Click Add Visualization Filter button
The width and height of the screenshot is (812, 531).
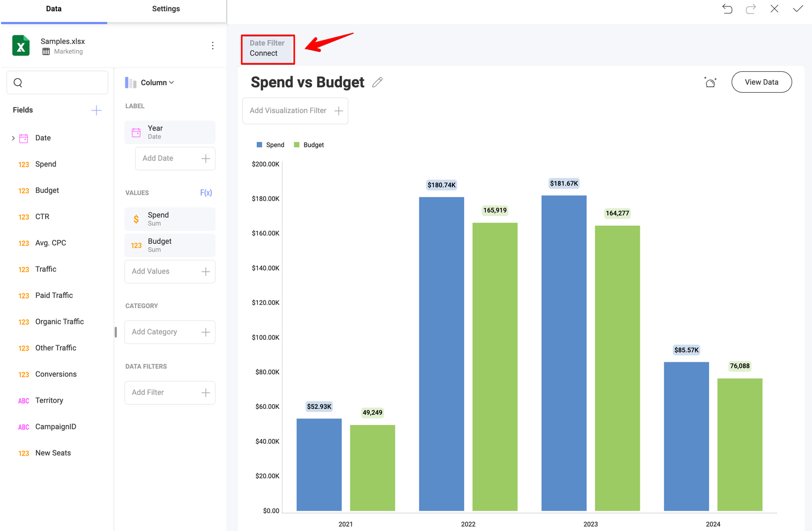point(295,111)
